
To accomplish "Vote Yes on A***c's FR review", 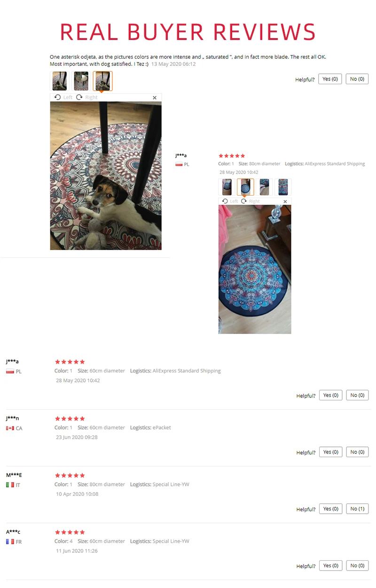I will pyautogui.click(x=331, y=565).
